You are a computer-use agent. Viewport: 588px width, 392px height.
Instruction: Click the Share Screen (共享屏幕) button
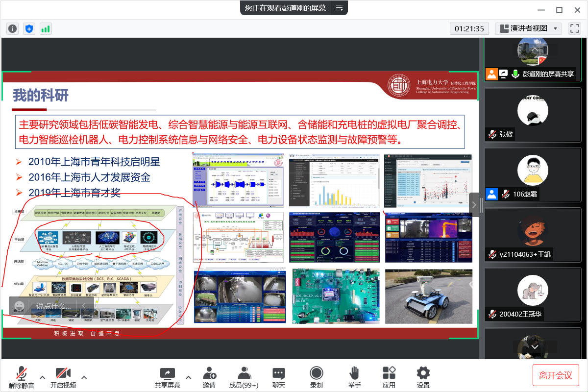click(x=168, y=377)
